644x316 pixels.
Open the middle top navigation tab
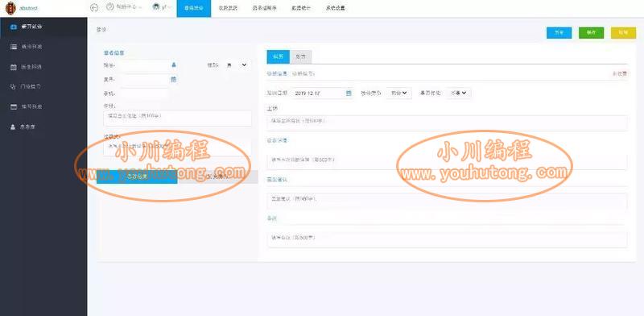coord(265,9)
